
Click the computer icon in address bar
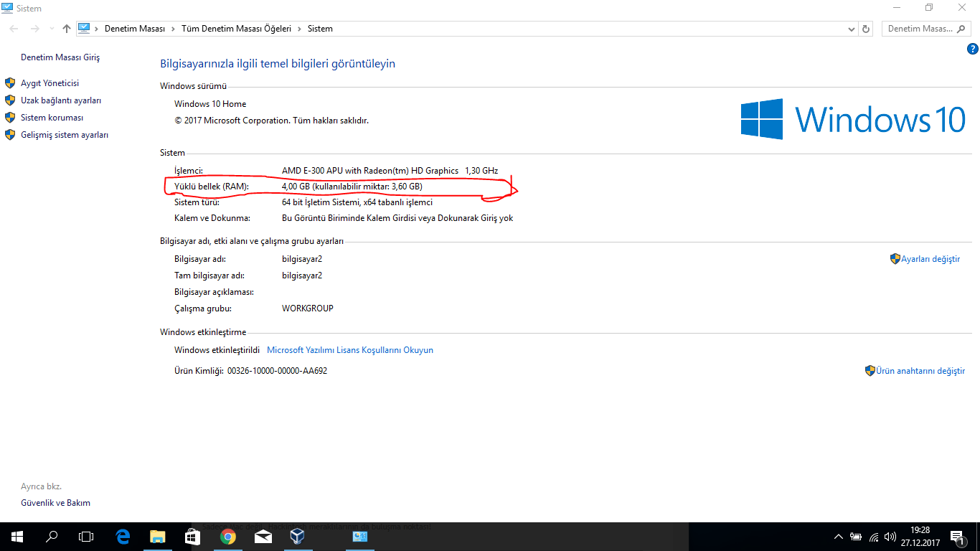85,28
